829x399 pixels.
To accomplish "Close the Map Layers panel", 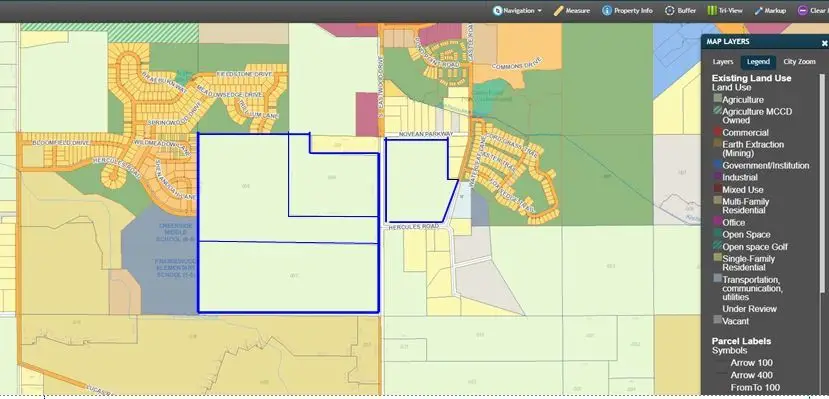I will [824, 43].
